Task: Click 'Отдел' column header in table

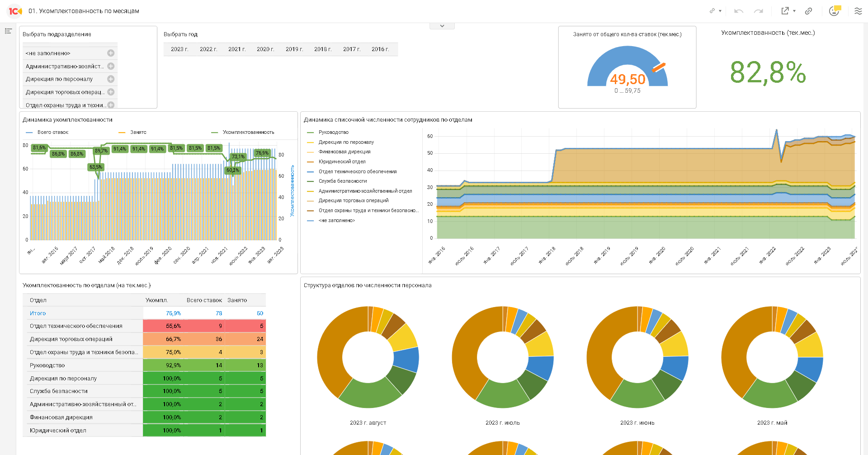Action: [x=38, y=300]
